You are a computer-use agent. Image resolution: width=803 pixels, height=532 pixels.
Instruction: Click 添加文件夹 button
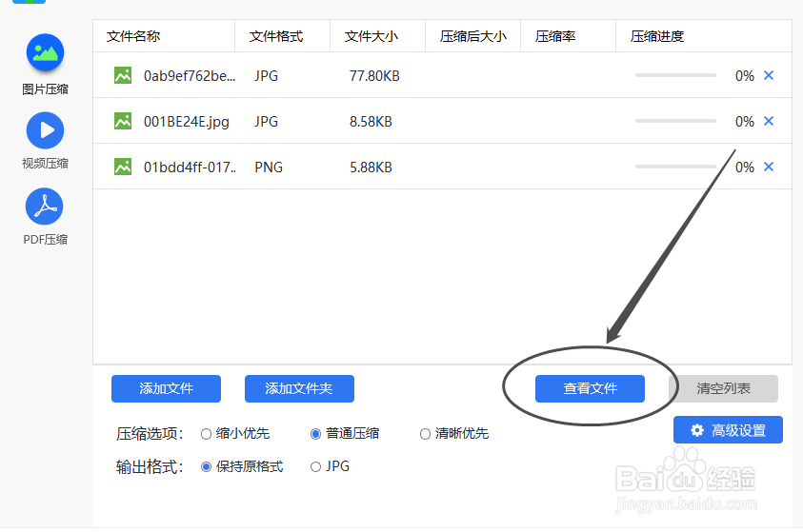pos(299,388)
